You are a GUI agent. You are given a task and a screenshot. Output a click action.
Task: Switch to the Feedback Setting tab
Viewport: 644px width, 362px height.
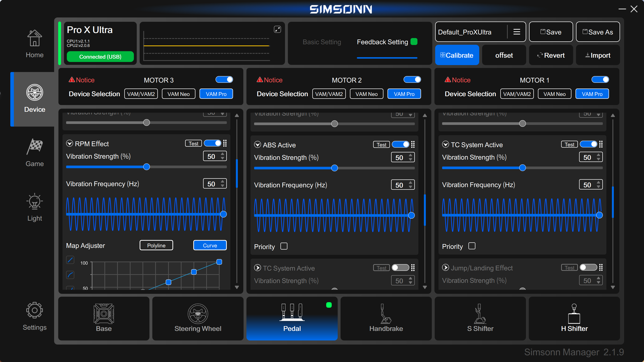[x=382, y=42]
